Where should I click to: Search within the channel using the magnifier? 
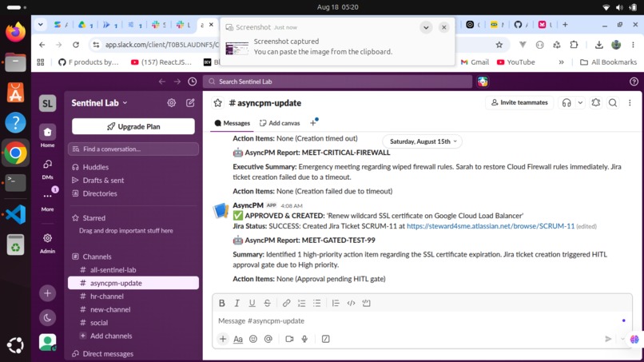pos(613,103)
